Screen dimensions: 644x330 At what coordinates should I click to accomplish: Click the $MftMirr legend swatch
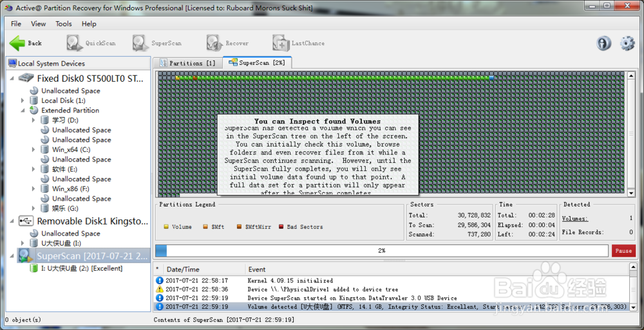(x=239, y=226)
